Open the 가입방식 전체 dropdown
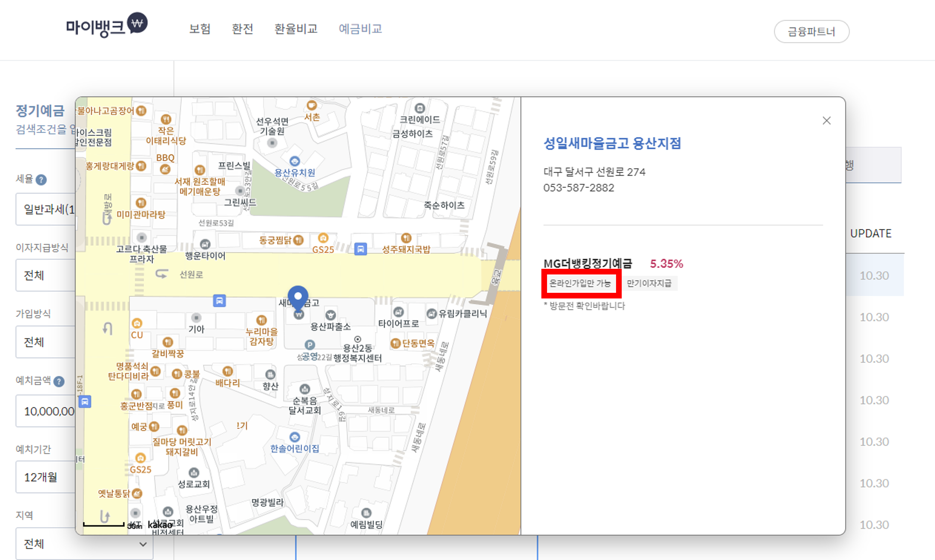This screenshot has width=935, height=560. 46,342
